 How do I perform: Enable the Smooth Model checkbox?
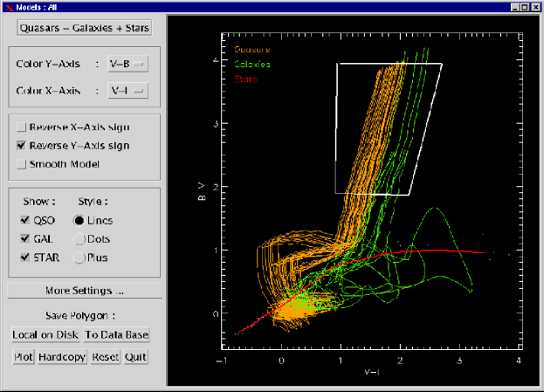tap(23, 164)
